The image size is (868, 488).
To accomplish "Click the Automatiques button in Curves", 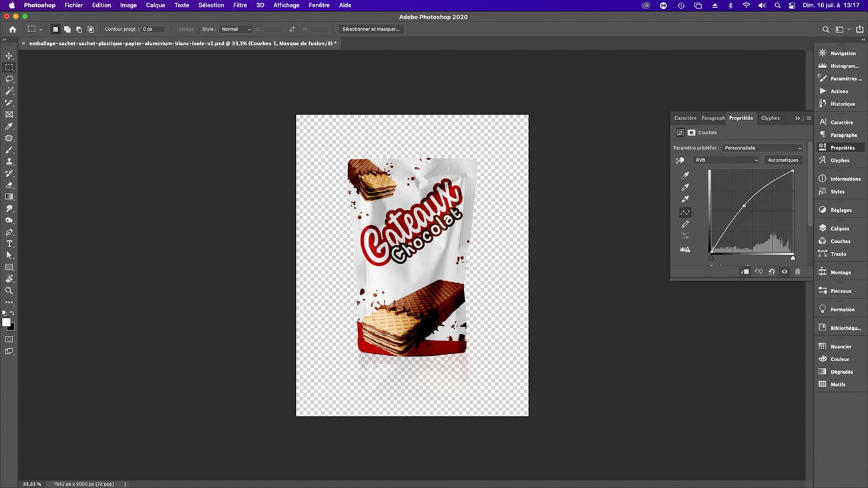I will pos(783,160).
